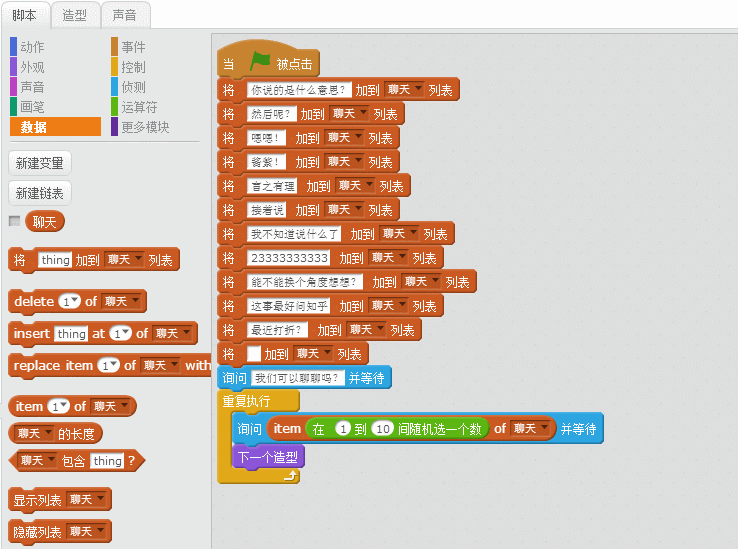This screenshot has width=738, height=549.
Task: Open list dropdown in 隐藏列表 block
Action: pyautogui.click(x=87, y=531)
